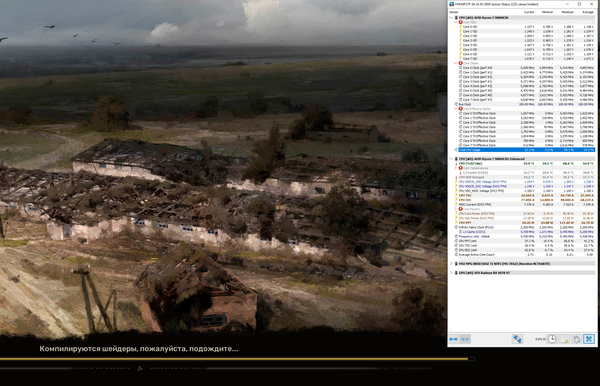
Task: Click the shader compilation progress bar in game
Action: pyautogui.click(x=237, y=359)
